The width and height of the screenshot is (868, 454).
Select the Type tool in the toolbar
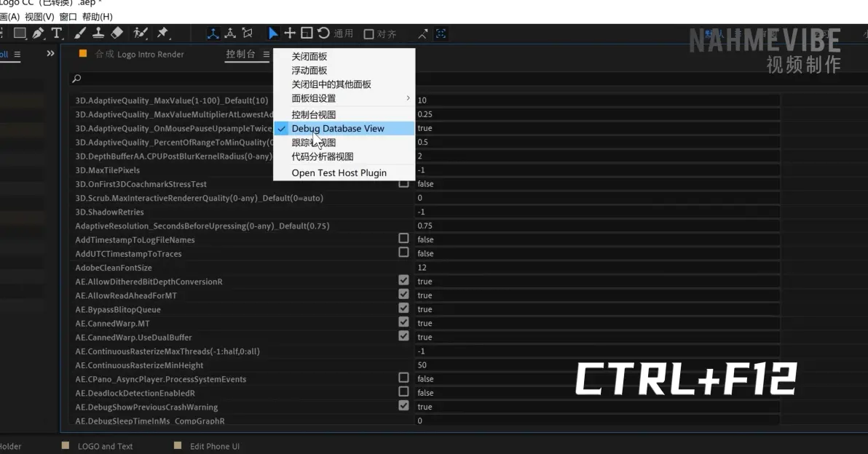(x=57, y=33)
